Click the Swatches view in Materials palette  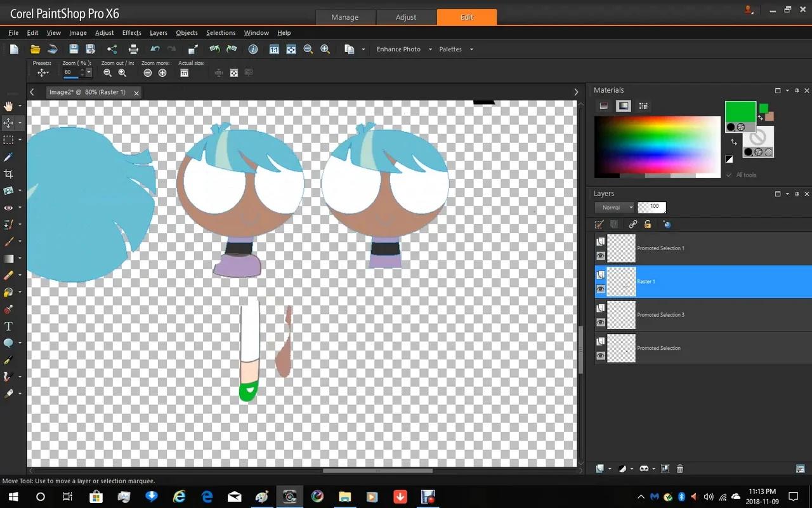(643, 105)
